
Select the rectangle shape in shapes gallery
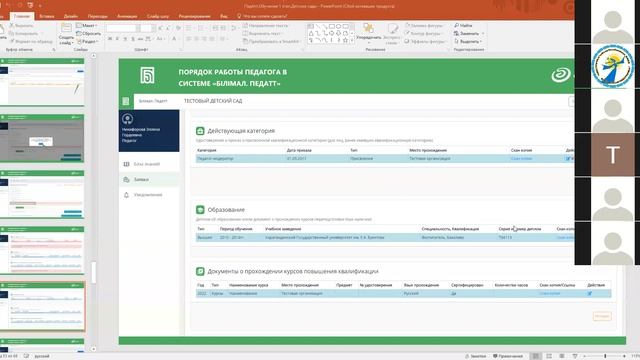pyautogui.click(x=331, y=27)
